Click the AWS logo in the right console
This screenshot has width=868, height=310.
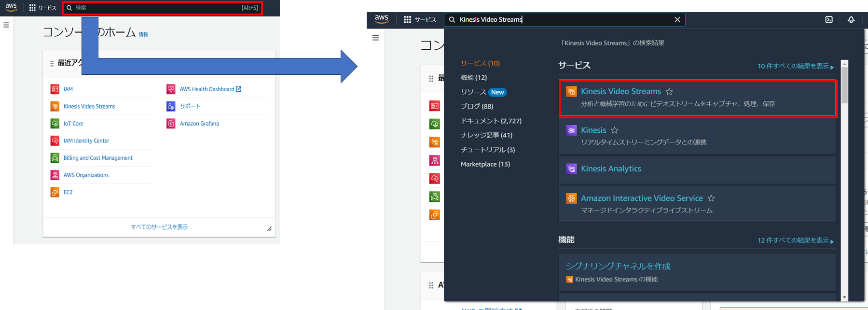382,19
